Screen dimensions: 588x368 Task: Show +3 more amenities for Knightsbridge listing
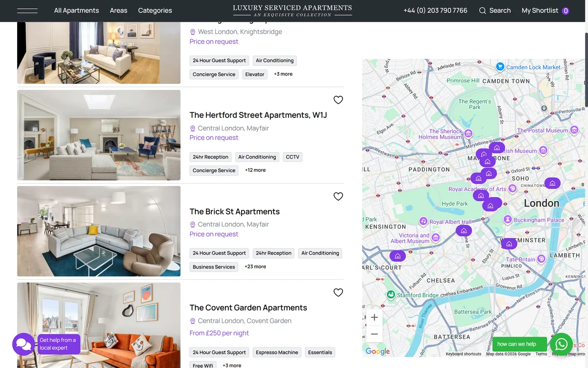[283, 74]
